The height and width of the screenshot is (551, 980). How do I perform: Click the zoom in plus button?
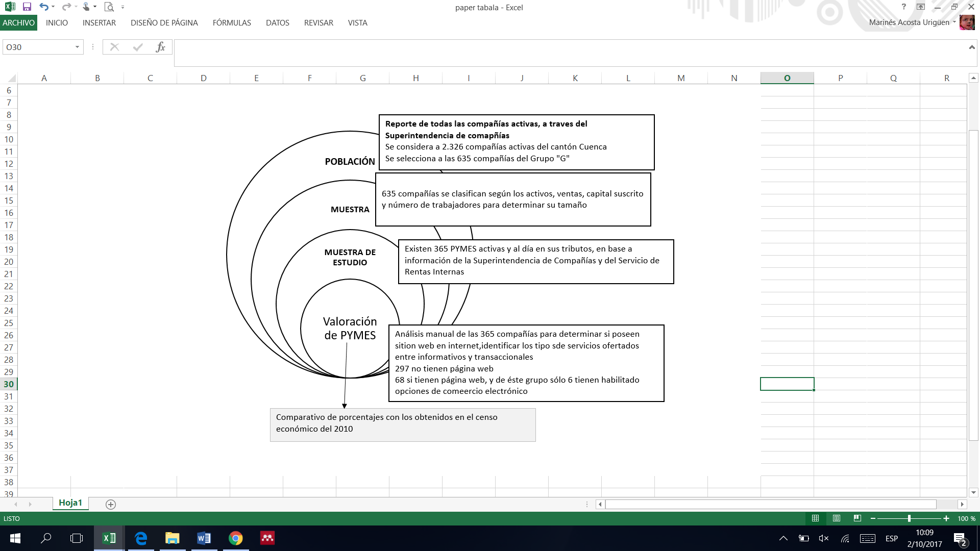pyautogui.click(x=946, y=518)
